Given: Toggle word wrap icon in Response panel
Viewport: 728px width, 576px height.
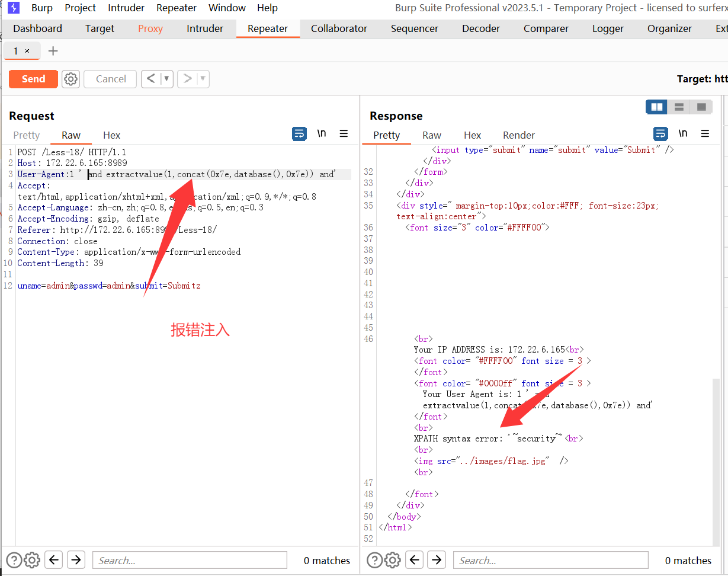Looking at the screenshot, I should (661, 133).
